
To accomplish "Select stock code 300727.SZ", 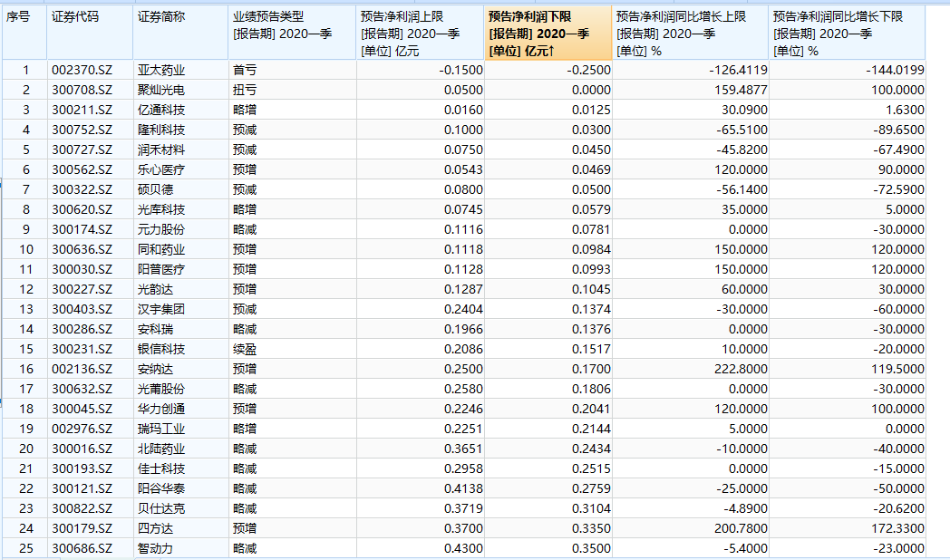I will pos(82,150).
